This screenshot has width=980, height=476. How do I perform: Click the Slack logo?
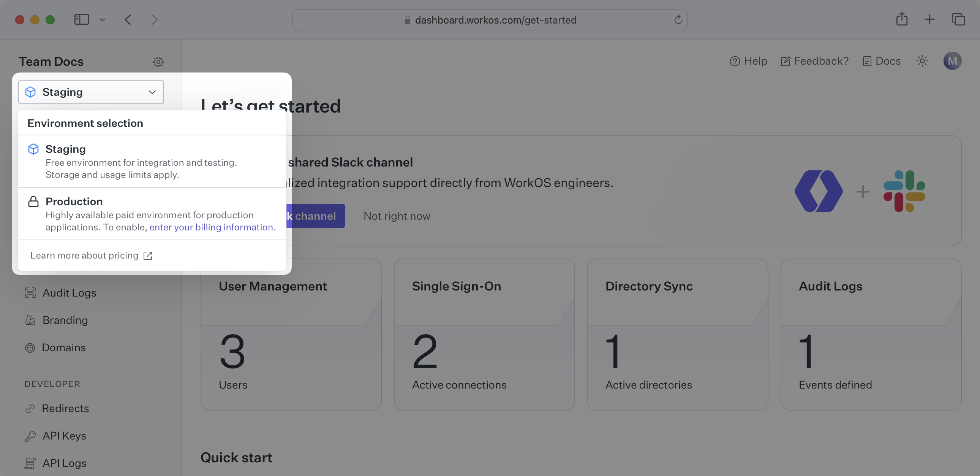[904, 191]
